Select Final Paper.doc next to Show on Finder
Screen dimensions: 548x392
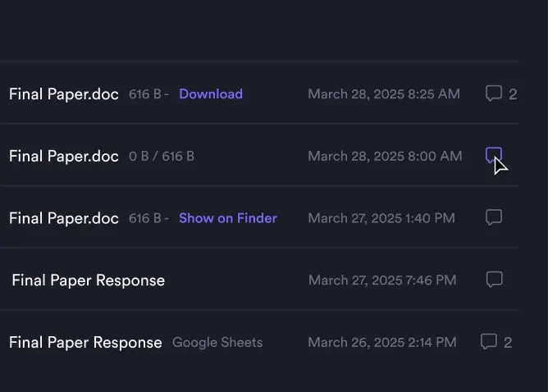click(x=64, y=218)
